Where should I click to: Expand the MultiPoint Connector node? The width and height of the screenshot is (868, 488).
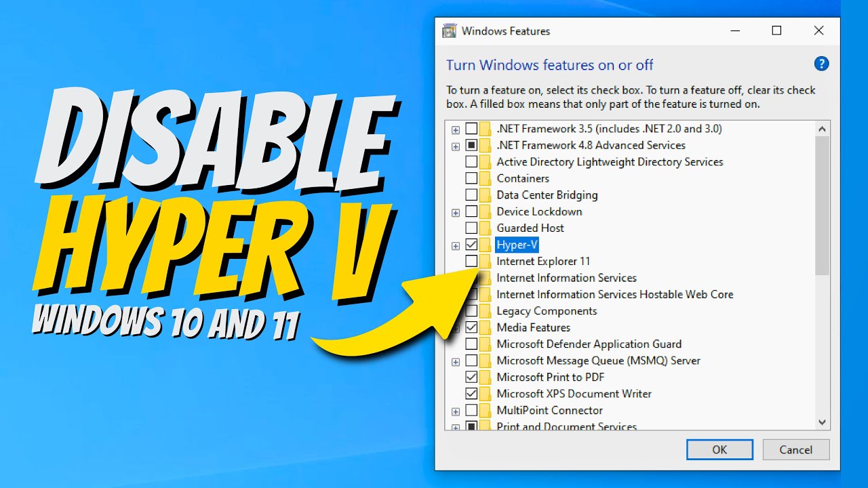coord(456,411)
